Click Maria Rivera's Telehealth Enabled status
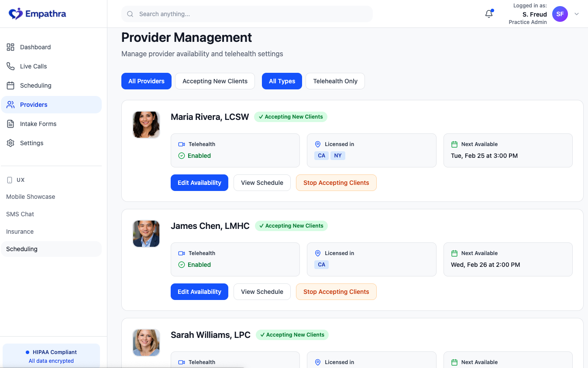 tap(198, 155)
